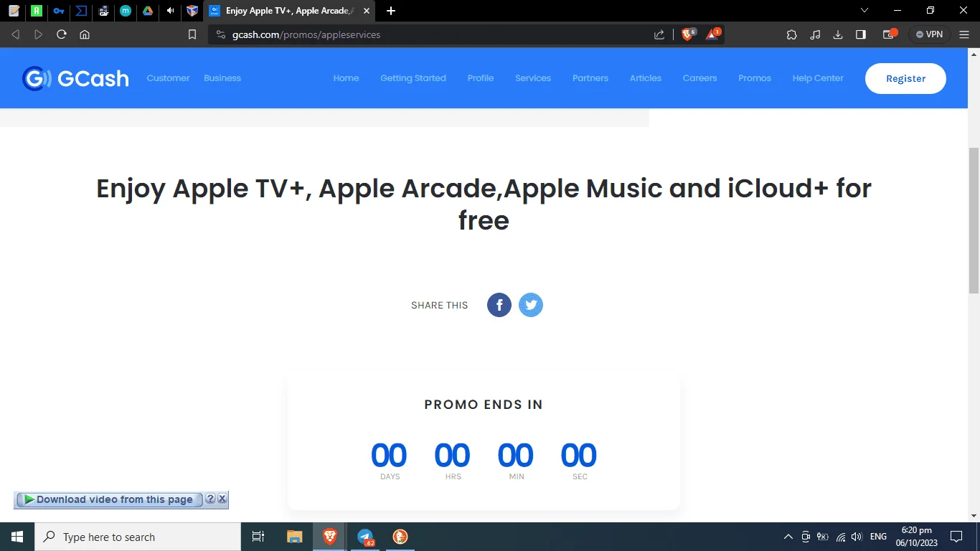This screenshot has height=551, width=980.
Task: Open the Windows Start menu
Action: point(17,537)
